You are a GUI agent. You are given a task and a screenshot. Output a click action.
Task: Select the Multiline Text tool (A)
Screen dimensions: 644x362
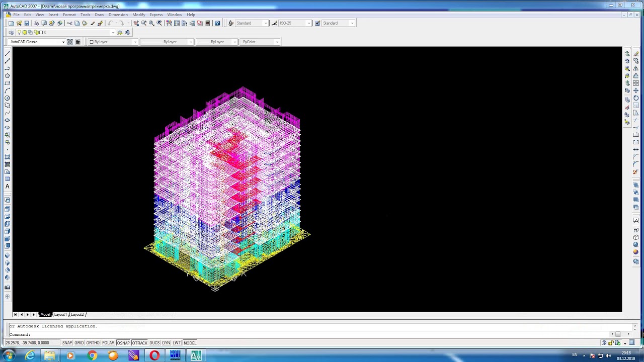[7, 187]
